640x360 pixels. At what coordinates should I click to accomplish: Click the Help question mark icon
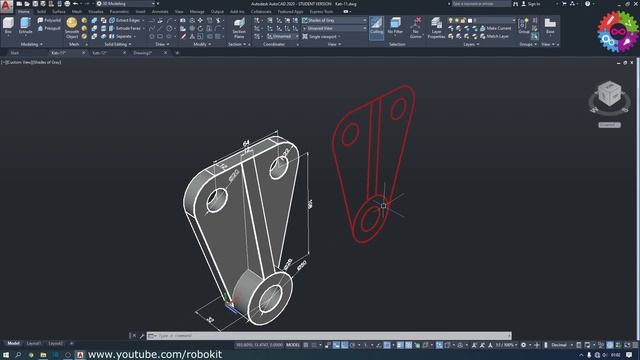[587, 4]
